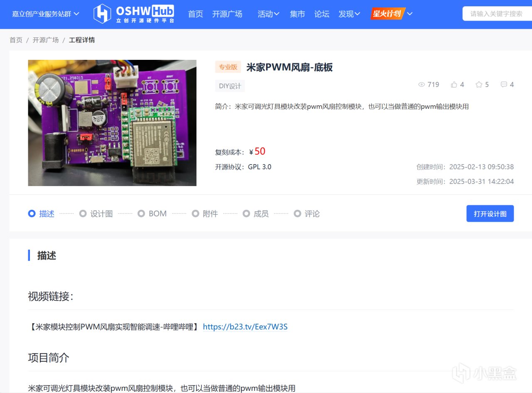Select the 附件 section tab
This screenshot has width=532, height=393.
[x=205, y=214]
